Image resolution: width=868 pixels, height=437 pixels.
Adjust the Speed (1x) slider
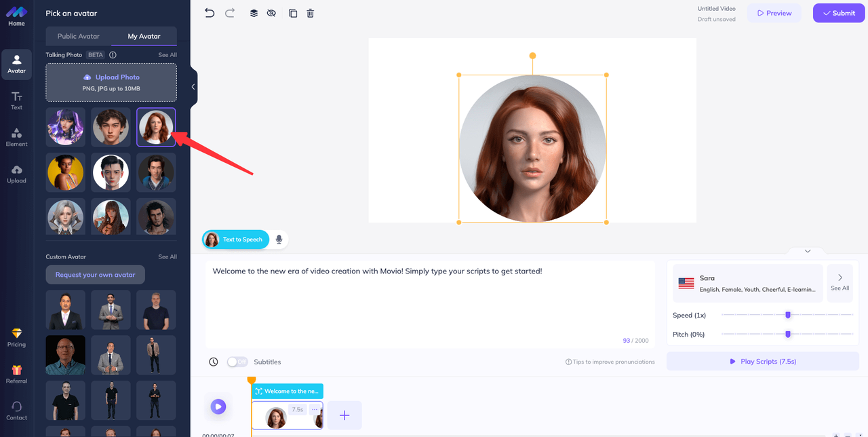[788, 315]
